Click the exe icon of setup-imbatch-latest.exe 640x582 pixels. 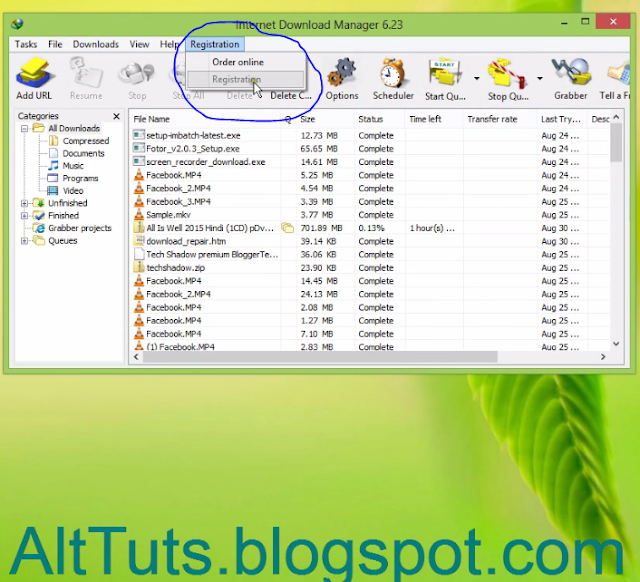pos(139,135)
